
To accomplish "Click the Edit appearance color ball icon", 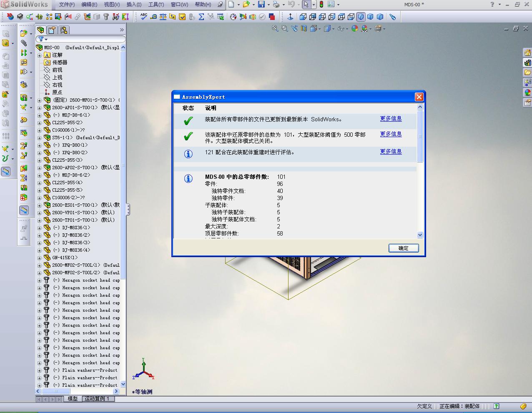I will [x=354, y=28].
